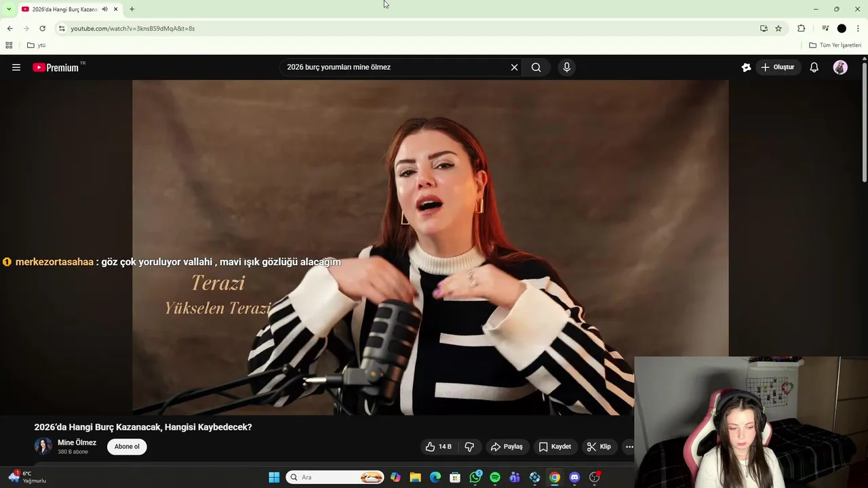Open Copilot from taskbar
This screenshot has height=488, width=868.
coord(395,477)
